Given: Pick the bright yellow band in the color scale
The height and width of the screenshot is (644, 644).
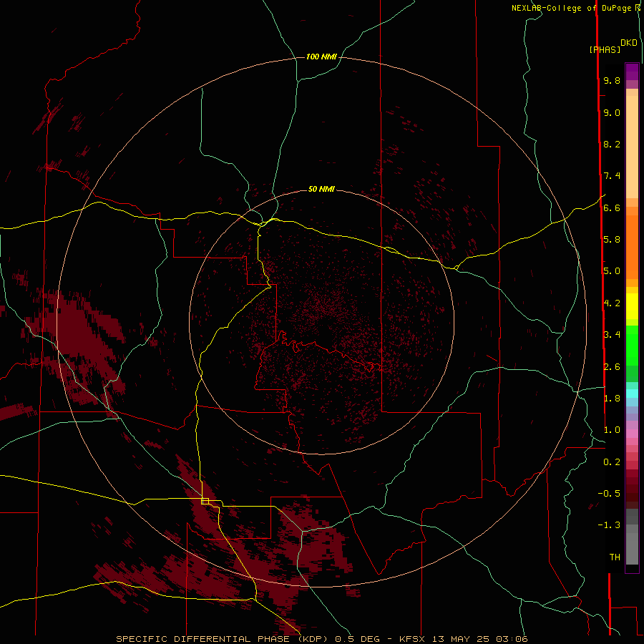Looking at the screenshot, I should coord(632,306).
